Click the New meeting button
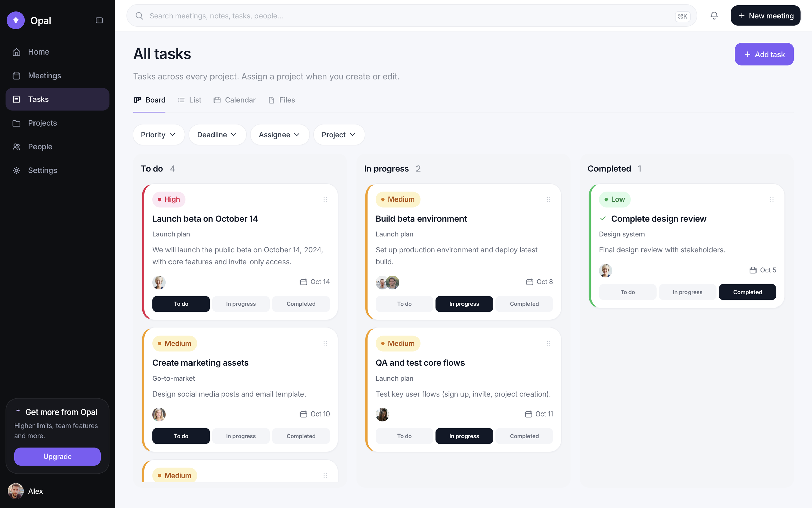The width and height of the screenshot is (812, 508). 766,16
